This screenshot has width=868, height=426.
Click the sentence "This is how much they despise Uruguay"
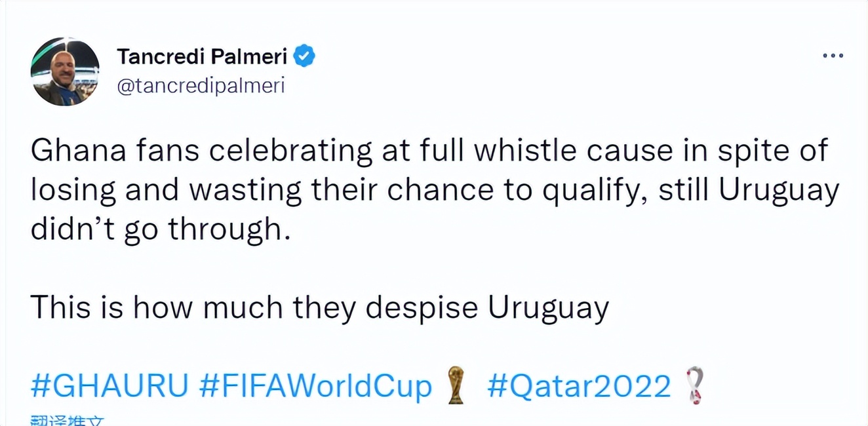pos(320,307)
